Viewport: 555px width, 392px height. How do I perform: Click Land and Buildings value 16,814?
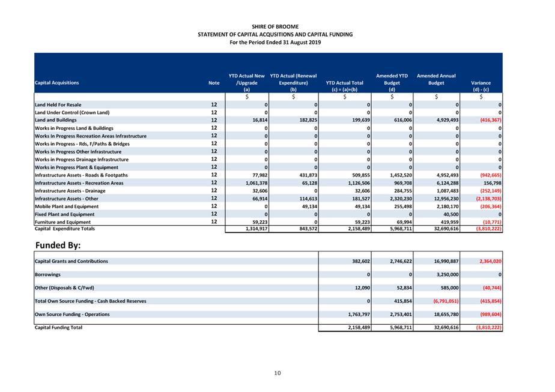(260, 120)
